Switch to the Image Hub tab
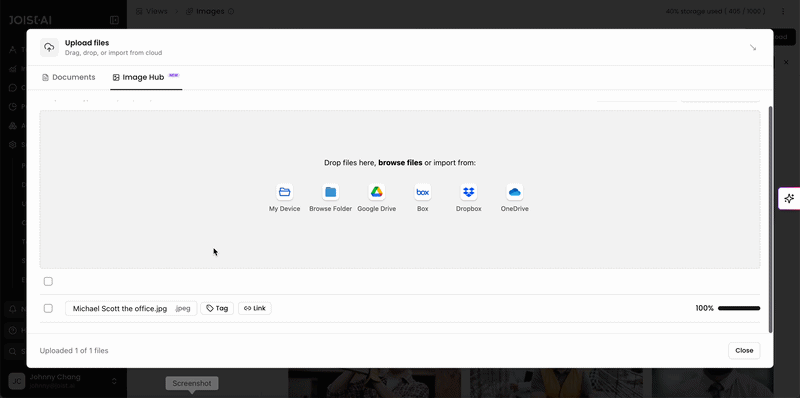This screenshot has width=800, height=398. tap(146, 78)
